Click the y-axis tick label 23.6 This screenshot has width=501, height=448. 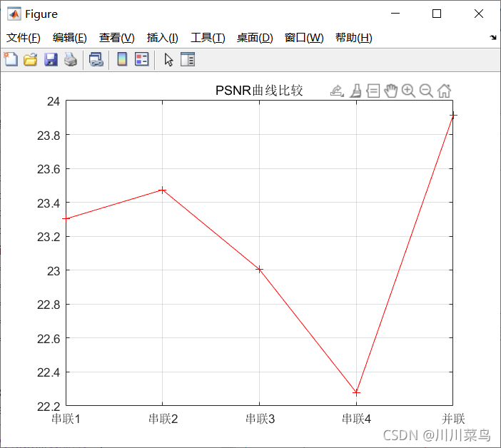click(x=49, y=169)
